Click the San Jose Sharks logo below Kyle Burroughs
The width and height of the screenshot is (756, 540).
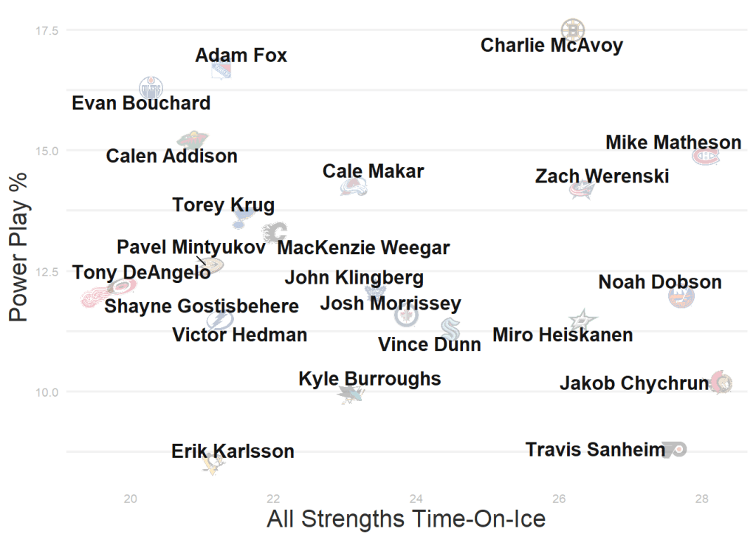351,394
